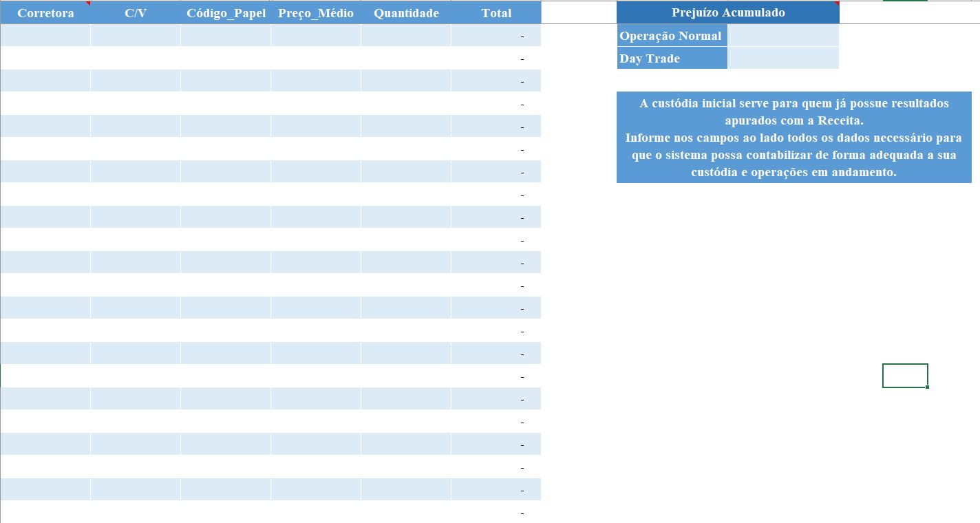
Task: Click the custódia inicial instructions text box
Action: click(x=794, y=138)
